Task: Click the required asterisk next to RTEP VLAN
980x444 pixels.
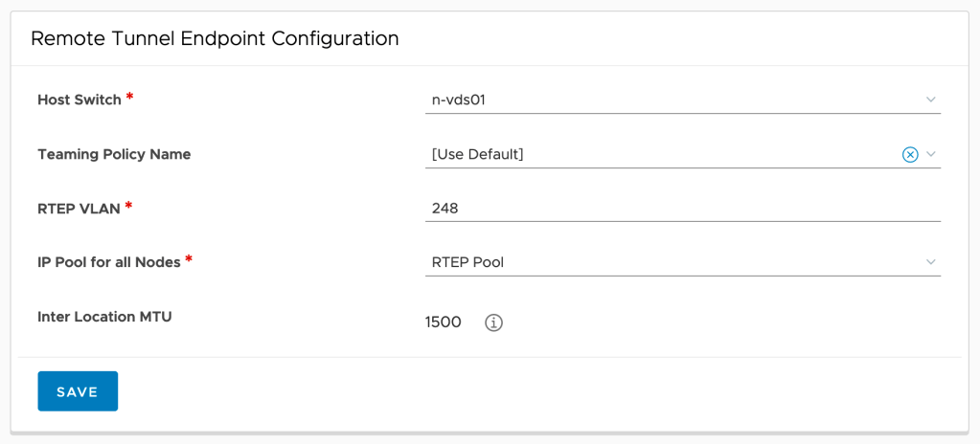Action: click(x=128, y=206)
